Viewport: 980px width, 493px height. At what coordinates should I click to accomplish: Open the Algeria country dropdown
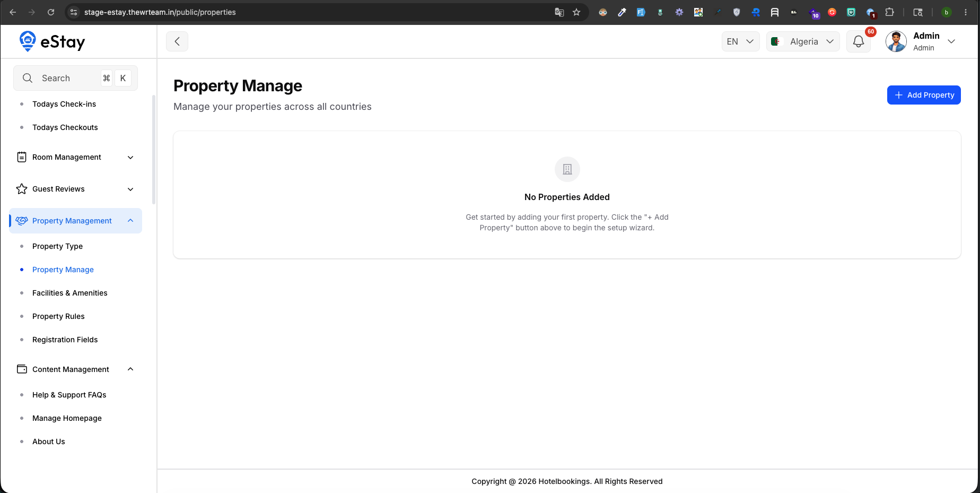pyautogui.click(x=803, y=41)
